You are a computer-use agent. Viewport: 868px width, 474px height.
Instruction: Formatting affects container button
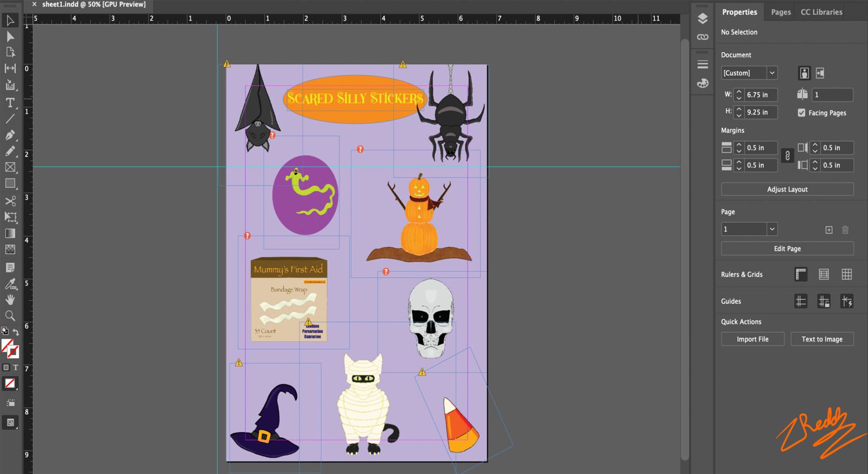[6, 368]
